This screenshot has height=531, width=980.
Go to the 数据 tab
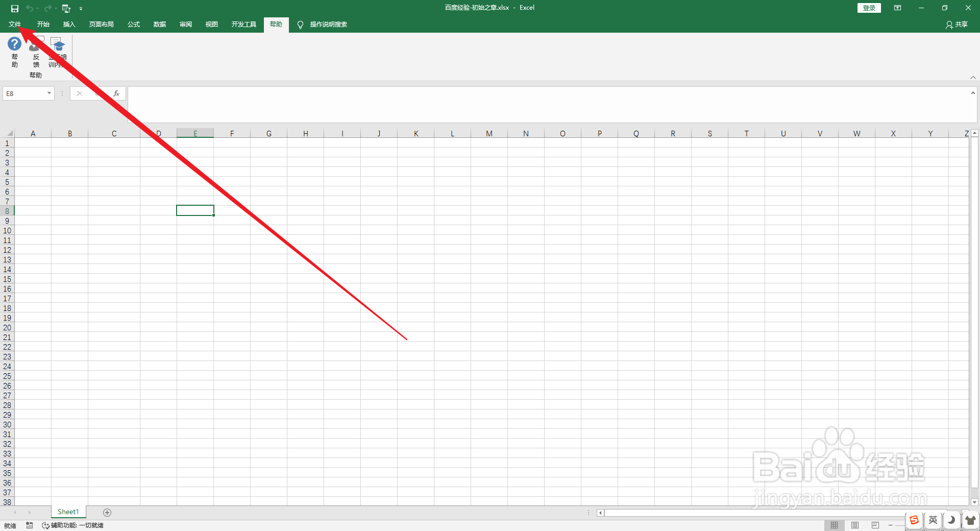pyautogui.click(x=160, y=25)
